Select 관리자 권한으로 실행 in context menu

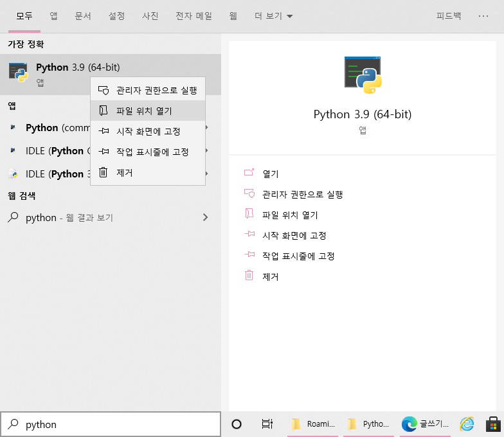coord(148,90)
